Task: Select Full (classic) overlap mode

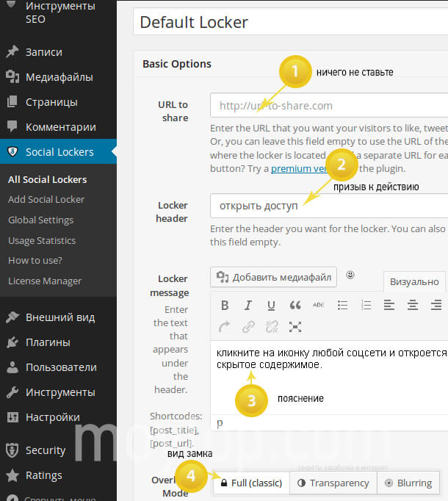Action: pyautogui.click(x=251, y=483)
